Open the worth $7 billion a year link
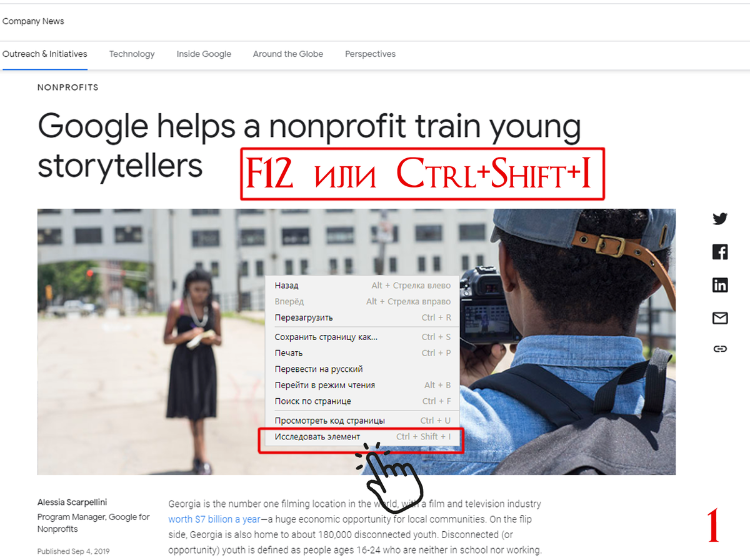The image size is (750, 560). [x=214, y=519]
